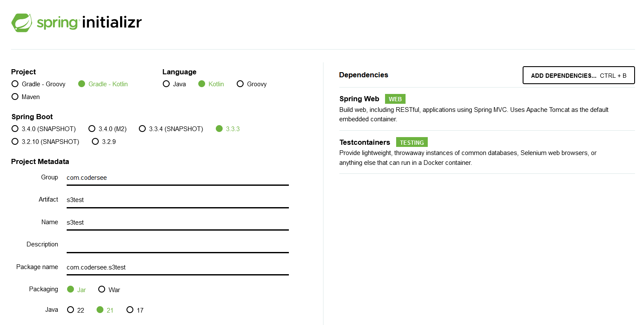Select Spring Boot 3.2.10 (SNAPSHOT)
Viewport: 644px width, 325px height.
tap(15, 141)
